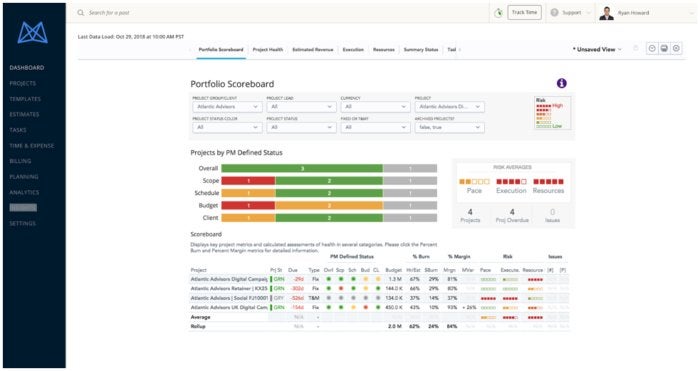
Task: Open Projects in the sidebar
Action: click(23, 83)
